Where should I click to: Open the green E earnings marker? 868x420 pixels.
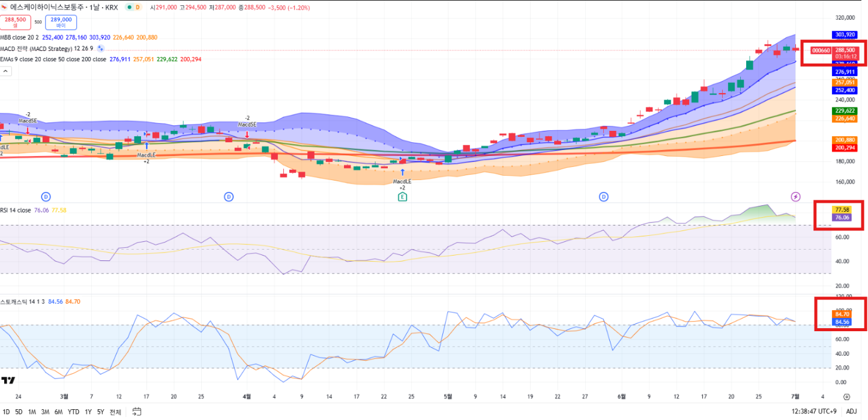(402, 196)
